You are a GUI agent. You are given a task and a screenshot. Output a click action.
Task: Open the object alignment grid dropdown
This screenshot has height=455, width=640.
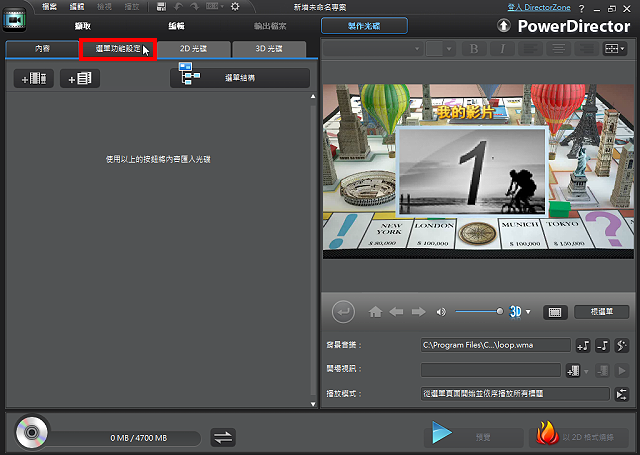click(615, 49)
